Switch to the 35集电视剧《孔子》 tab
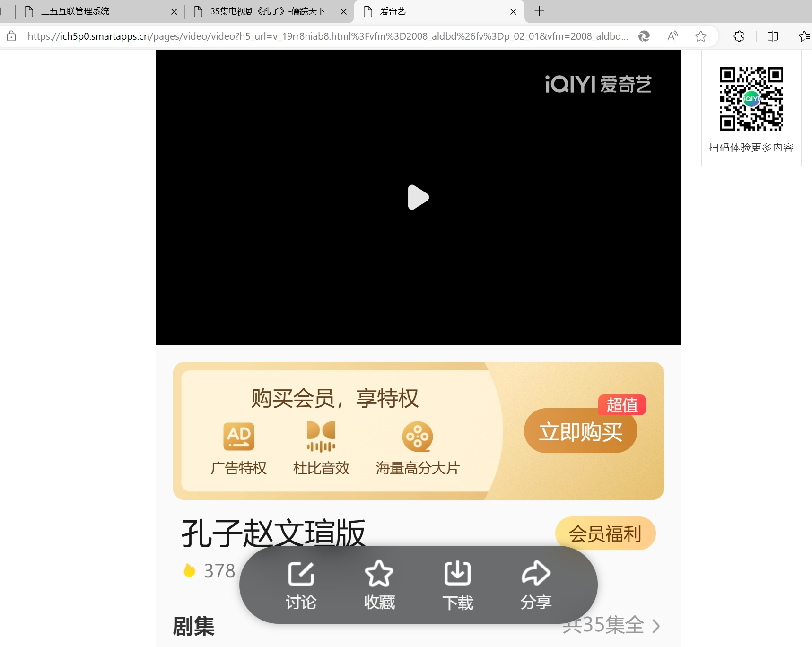The image size is (812, 647). pos(268,11)
